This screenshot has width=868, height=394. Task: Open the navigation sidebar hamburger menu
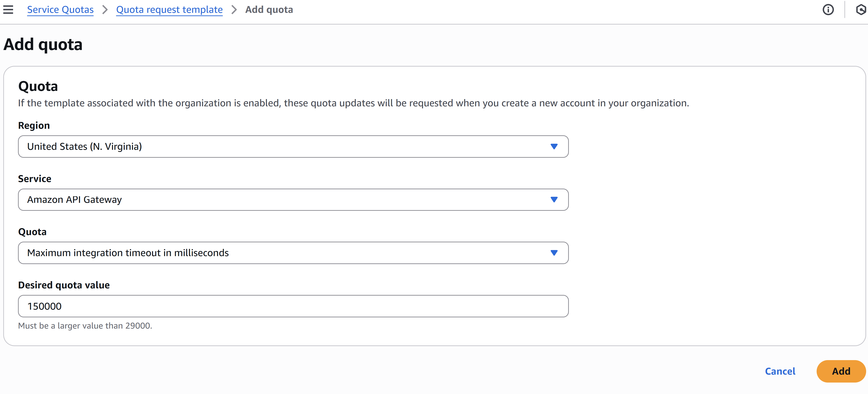[8, 9]
